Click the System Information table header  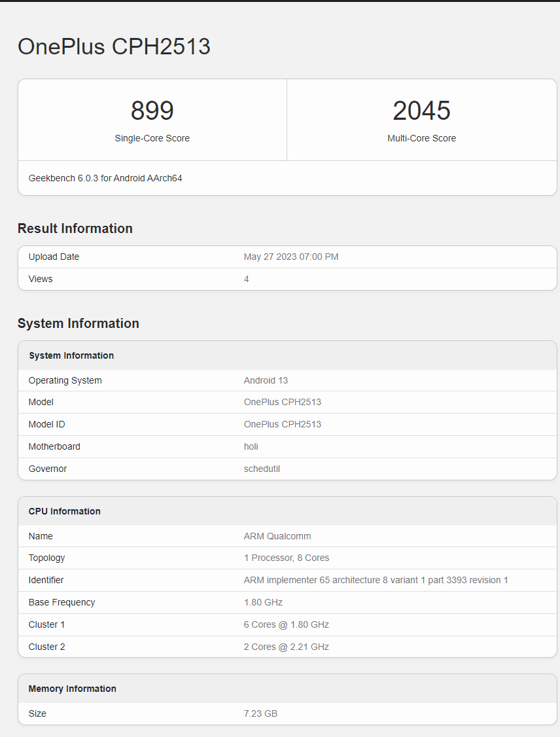71,355
